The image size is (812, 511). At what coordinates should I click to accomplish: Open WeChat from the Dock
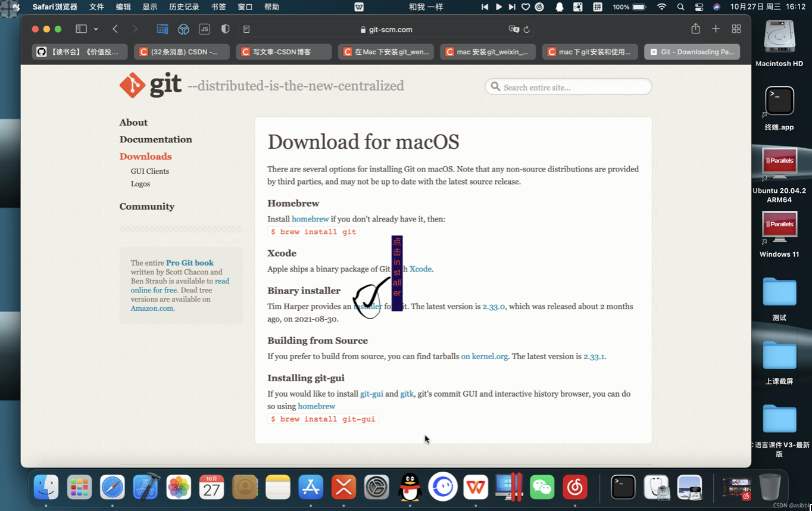(542, 487)
